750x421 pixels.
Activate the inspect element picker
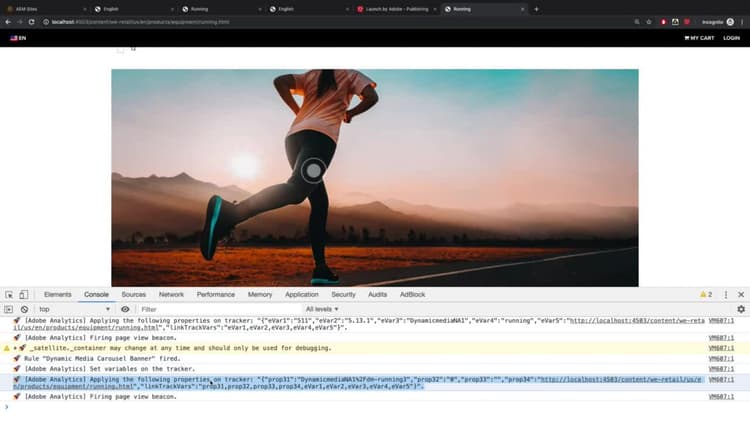tap(9, 295)
